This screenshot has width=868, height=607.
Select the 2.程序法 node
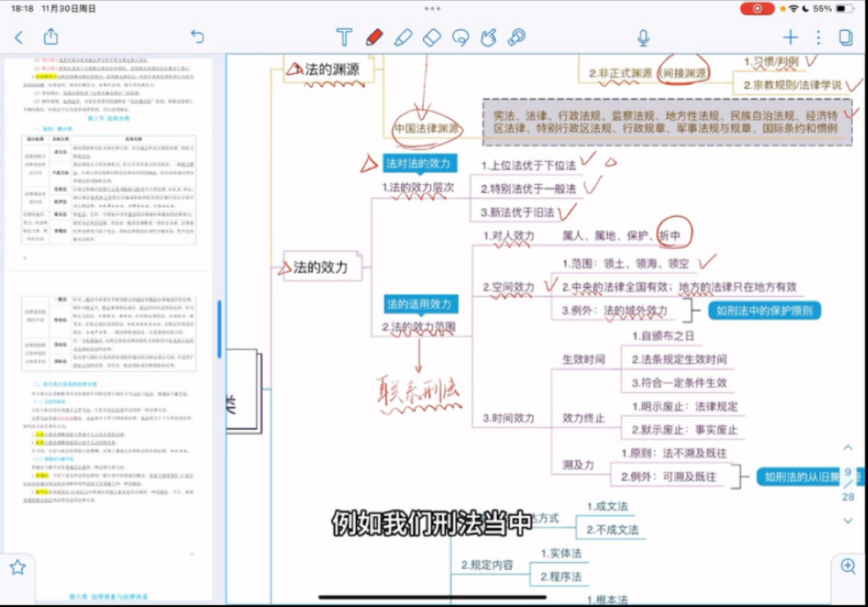(561, 576)
